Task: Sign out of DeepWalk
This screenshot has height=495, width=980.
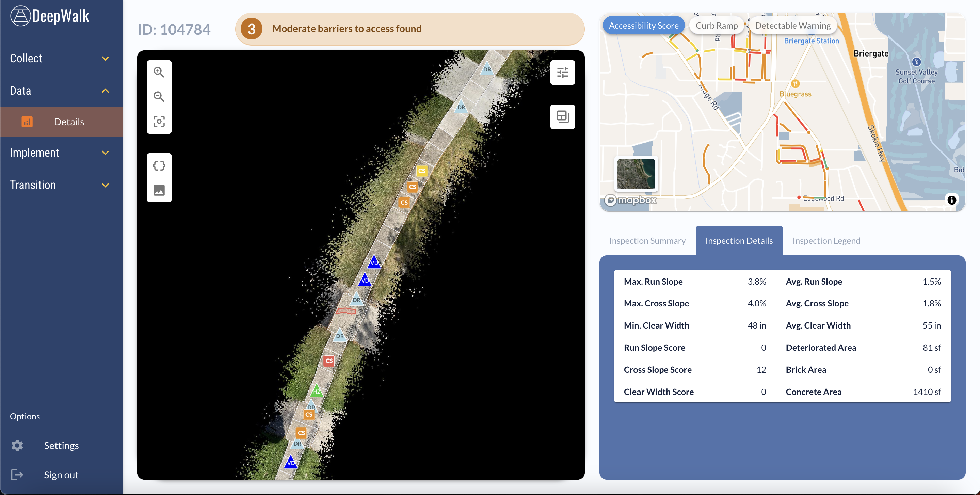Action: coord(61,475)
